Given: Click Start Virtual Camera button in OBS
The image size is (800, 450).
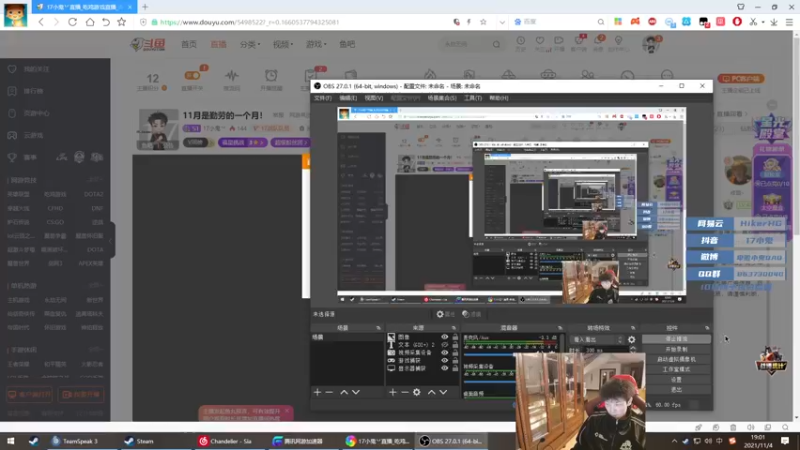Looking at the screenshot, I should point(676,359).
